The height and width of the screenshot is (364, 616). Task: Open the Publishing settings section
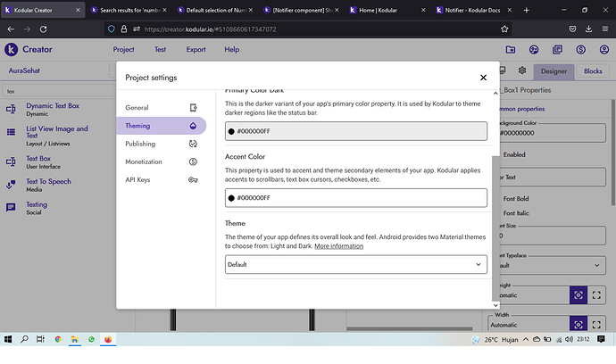(161, 144)
